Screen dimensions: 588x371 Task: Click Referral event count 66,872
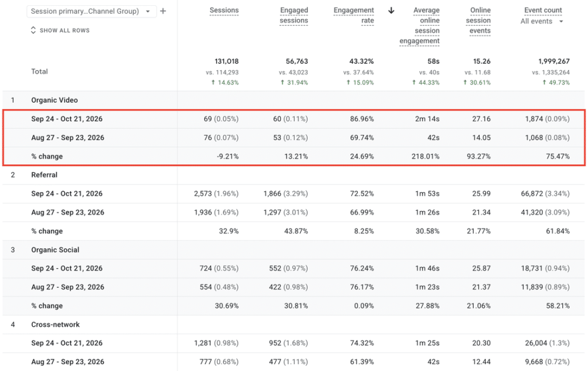(x=532, y=194)
